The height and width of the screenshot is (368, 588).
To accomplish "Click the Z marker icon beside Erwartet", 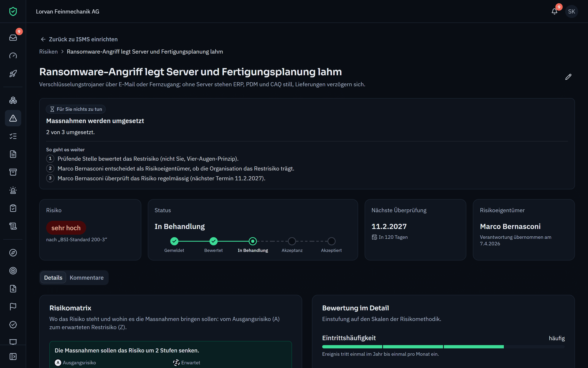I will (176, 363).
